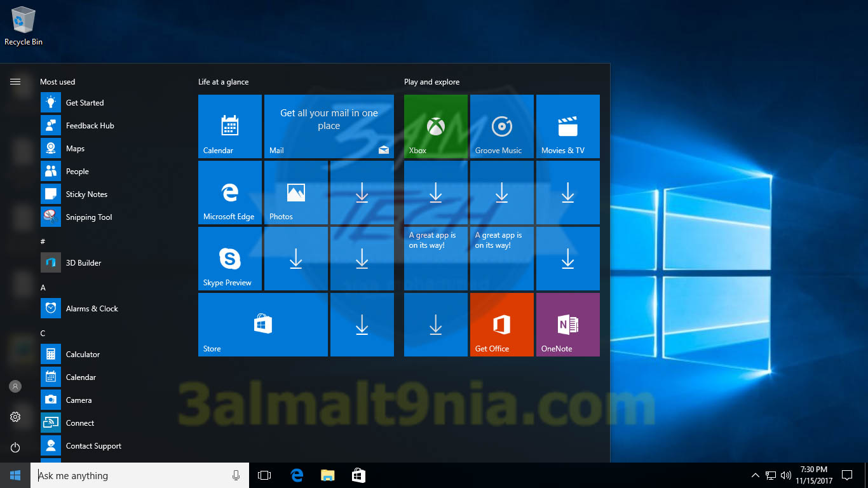Click the 'Most used' heading
Image resolution: width=868 pixels, height=488 pixels.
58,82
